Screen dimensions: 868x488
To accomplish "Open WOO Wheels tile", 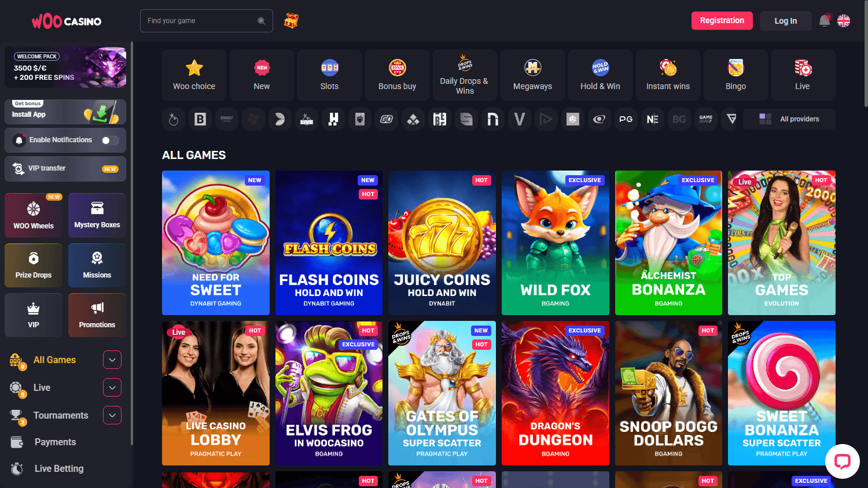I will [34, 216].
